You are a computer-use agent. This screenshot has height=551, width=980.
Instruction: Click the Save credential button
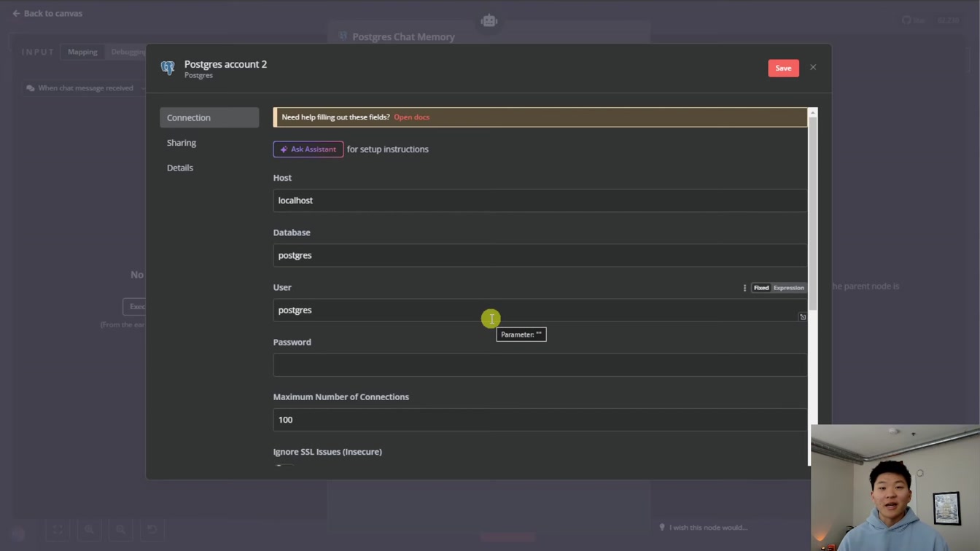[783, 68]
